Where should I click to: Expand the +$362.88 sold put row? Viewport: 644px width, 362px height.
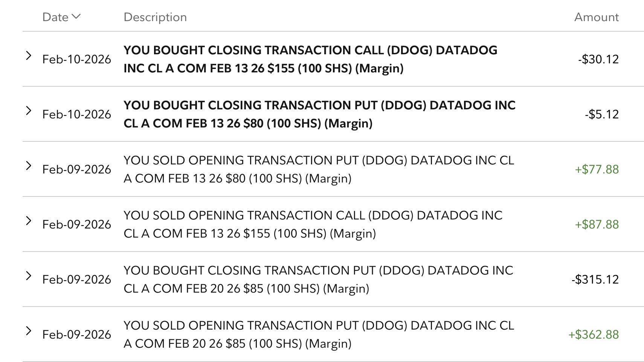29,331
